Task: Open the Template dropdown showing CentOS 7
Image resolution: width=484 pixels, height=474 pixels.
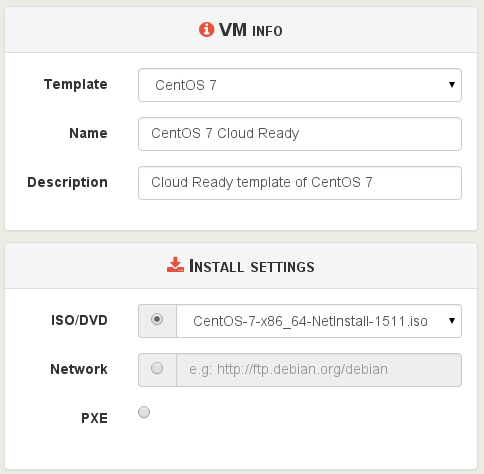Action: [300, 85]
